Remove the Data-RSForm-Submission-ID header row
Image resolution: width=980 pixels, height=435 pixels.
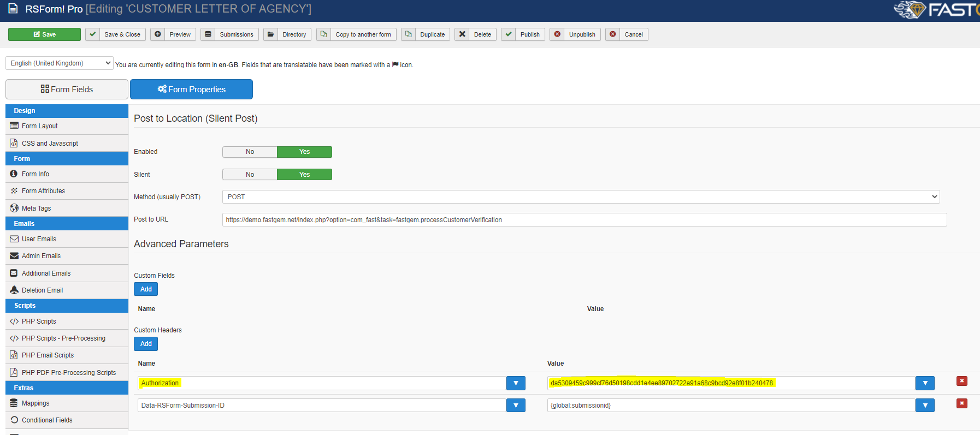coord(962,403)
